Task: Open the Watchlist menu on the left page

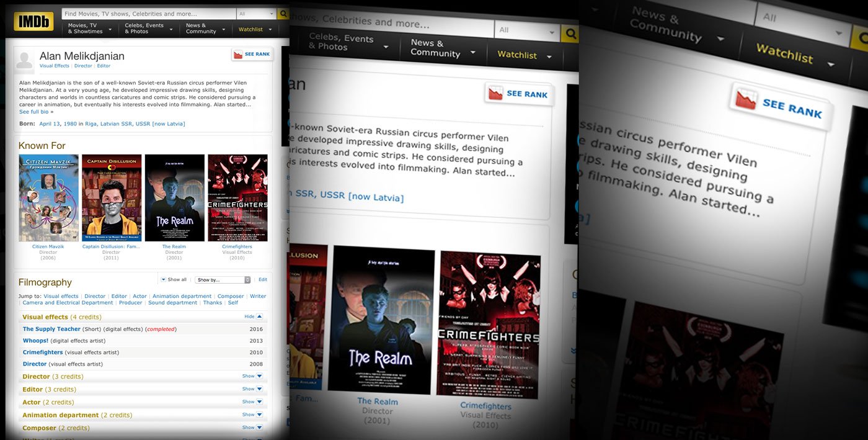Action: (x=254, y=29)
